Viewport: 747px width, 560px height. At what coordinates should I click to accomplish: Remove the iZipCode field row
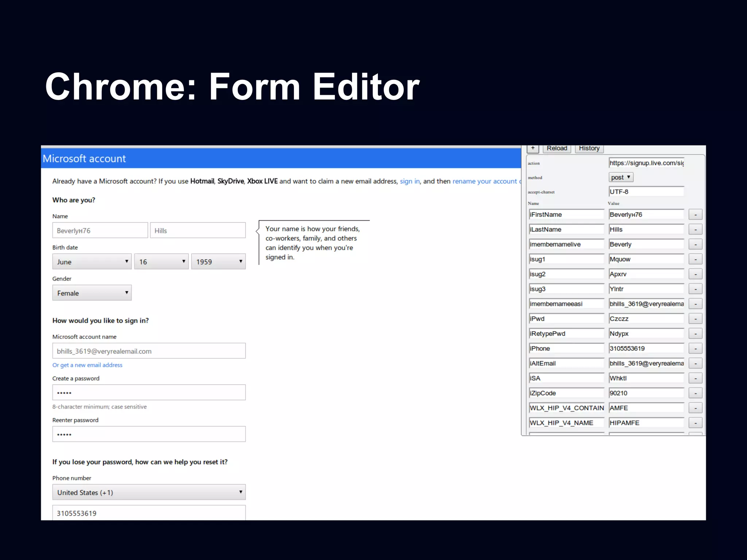(695, 393)
